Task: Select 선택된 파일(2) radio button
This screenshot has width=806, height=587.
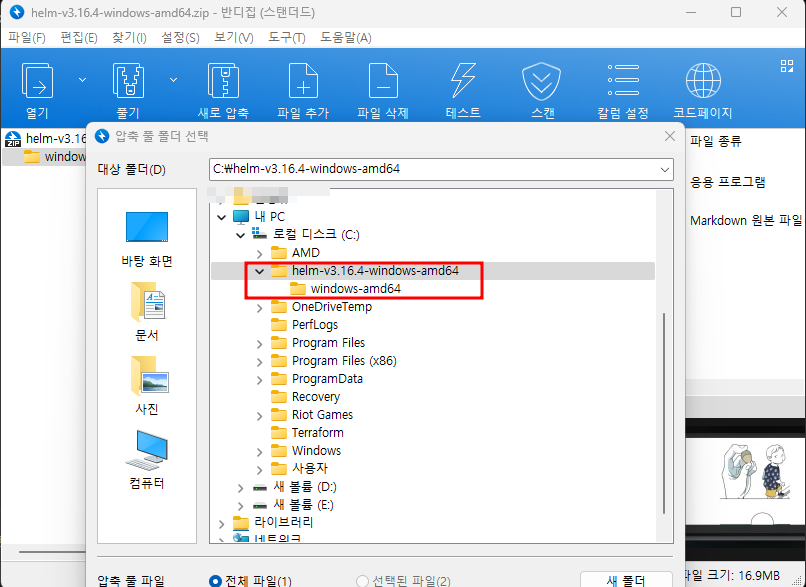Action: [362, 581]
